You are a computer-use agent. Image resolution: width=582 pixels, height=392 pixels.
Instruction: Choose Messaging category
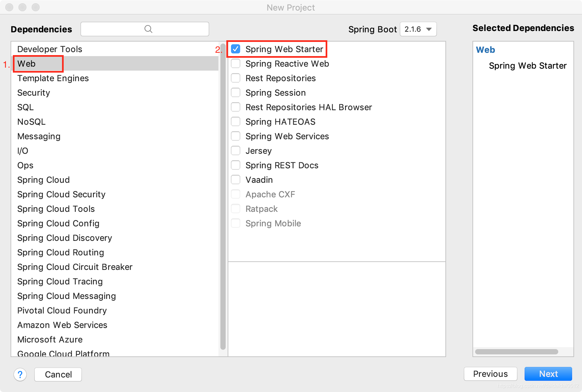(x=115, y=136)
